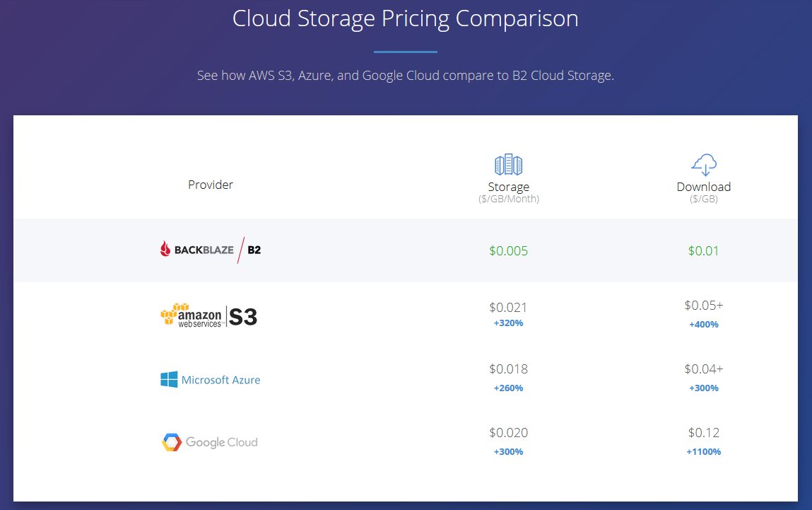This screenshot has width=812, height=510.
Task: Click Google Cloud download price $0.12
Action: (x=704, y=433)
